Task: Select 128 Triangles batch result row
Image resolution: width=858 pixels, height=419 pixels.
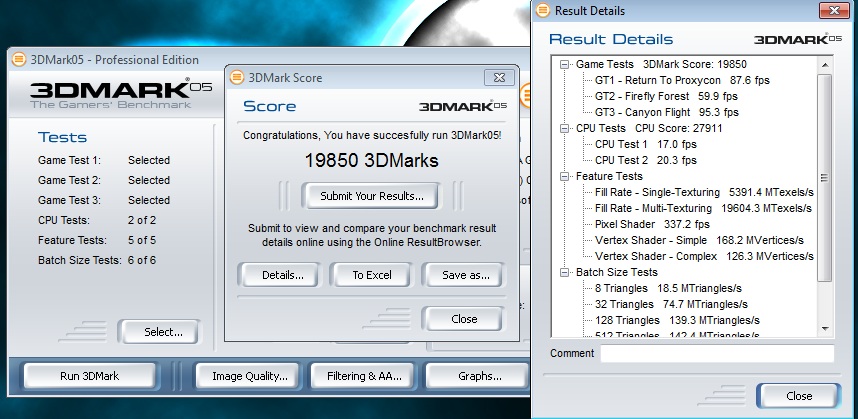Action: tap(677, 320)
